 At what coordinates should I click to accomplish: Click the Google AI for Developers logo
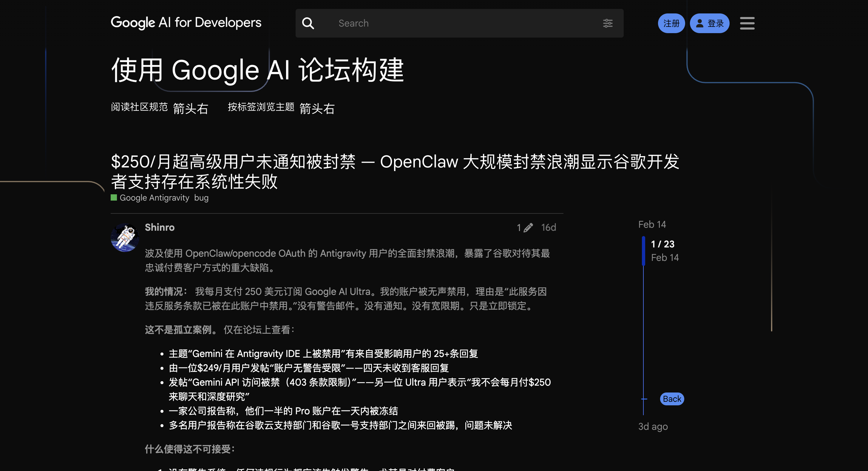pos(186,23)
